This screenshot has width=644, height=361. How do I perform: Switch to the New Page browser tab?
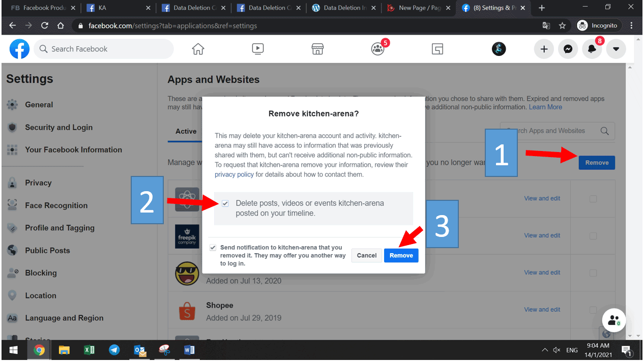pos(419,8)
